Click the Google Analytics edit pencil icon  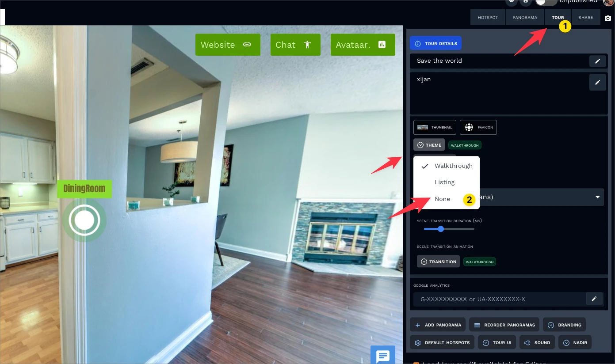(594, 299)
